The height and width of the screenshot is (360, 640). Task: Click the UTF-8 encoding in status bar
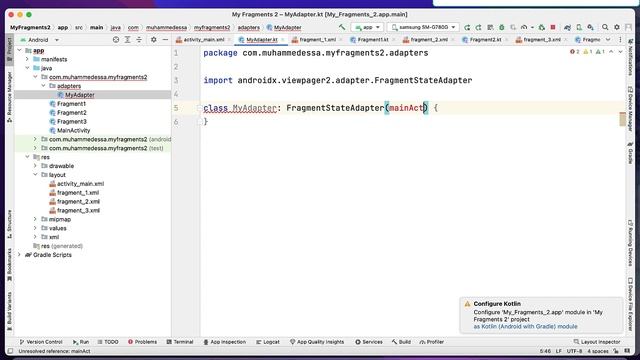(574, 351)
